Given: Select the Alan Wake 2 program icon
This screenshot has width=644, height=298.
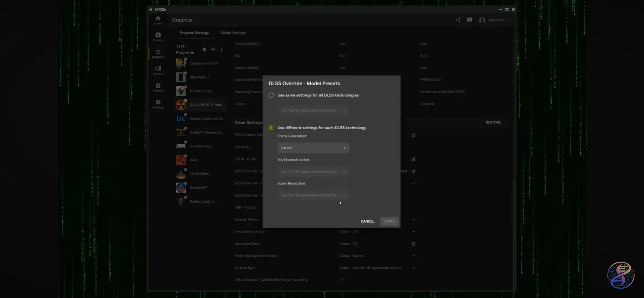Looking at the screenshot, I should (181, 77).
